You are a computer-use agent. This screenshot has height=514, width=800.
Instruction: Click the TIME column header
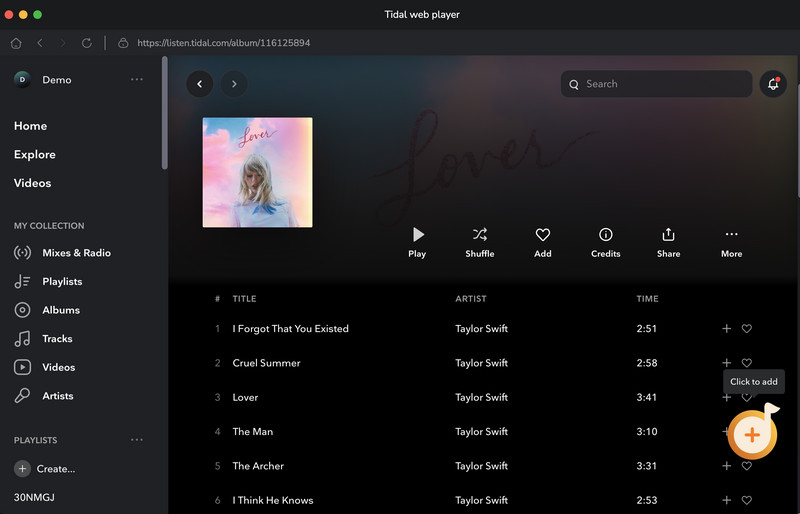tap(647, 299)
